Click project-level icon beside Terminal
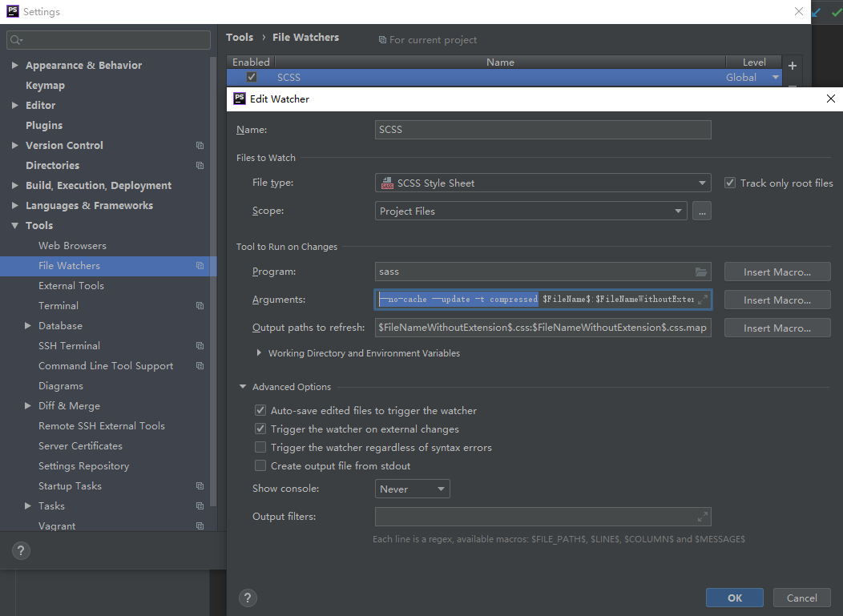Image resolution: width=843 pixels, height=616 pixels. [200, 306]
